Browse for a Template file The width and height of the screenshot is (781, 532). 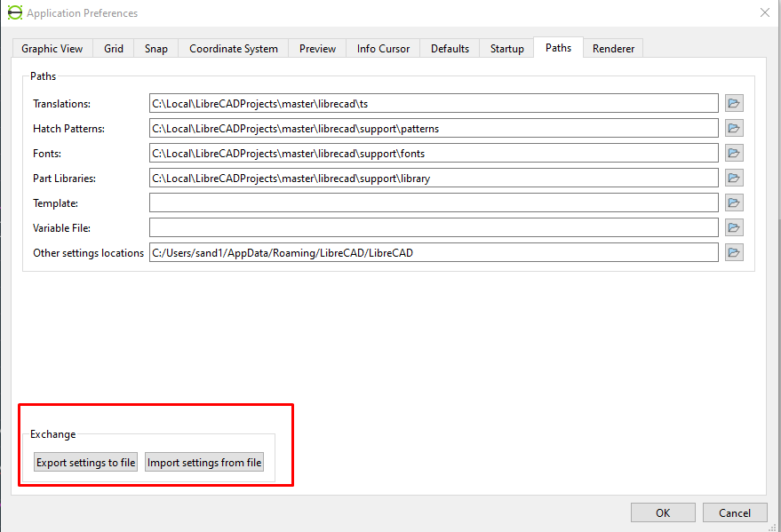pyautogui.click(x=733, y=203)
